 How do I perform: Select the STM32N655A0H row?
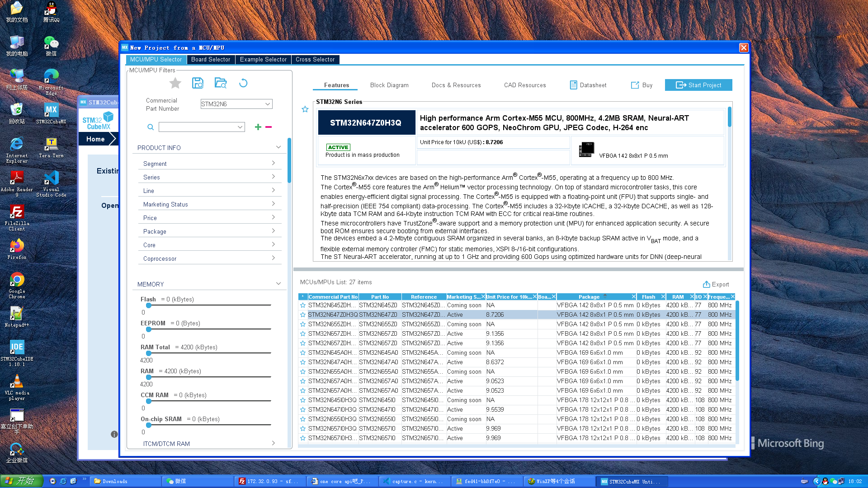pos(517,372)
